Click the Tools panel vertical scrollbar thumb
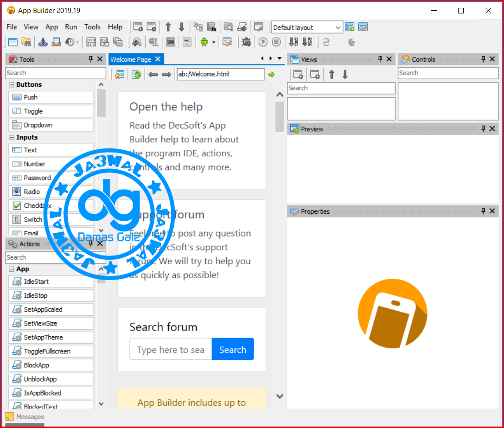Image resolution: width=504 pixels, height=428 pixels. click(x=101, y=103)
